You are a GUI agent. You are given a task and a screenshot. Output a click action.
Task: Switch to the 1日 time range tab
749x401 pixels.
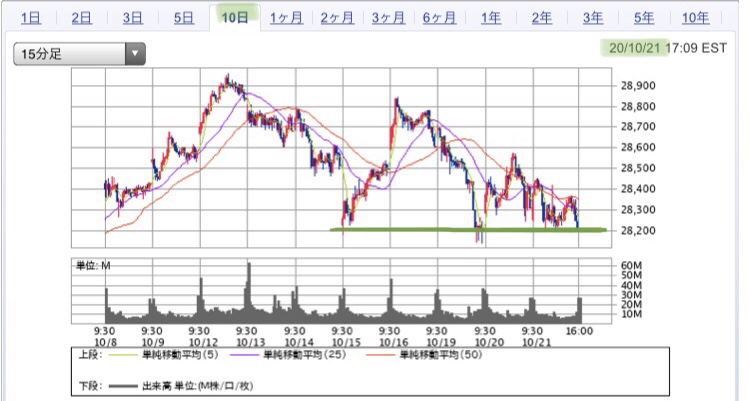tap(31, 18)
